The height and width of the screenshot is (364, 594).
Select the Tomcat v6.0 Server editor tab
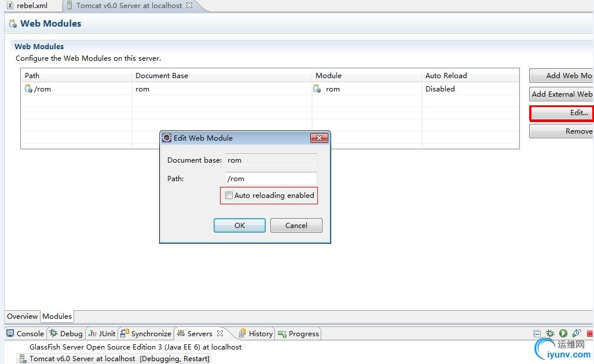(129, 6)
